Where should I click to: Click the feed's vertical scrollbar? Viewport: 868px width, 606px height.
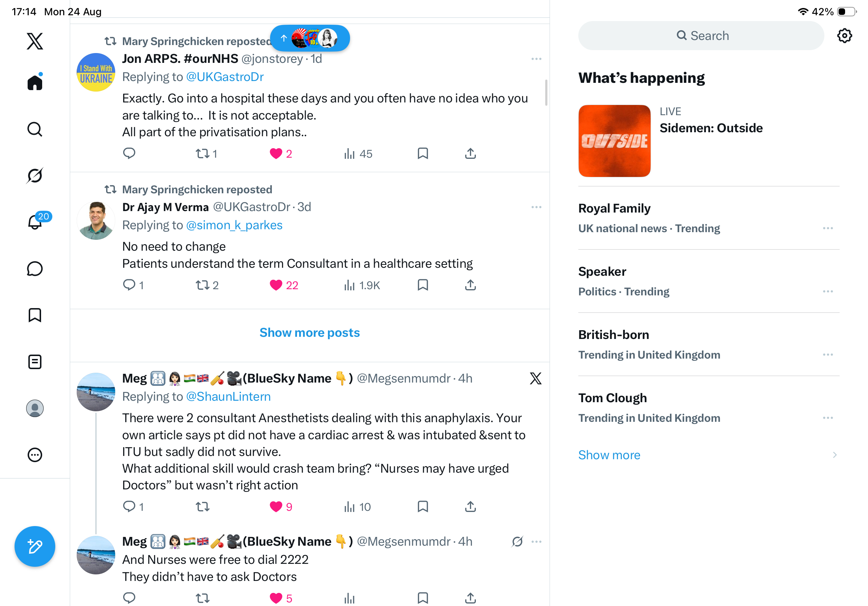(x=546, y=93)
